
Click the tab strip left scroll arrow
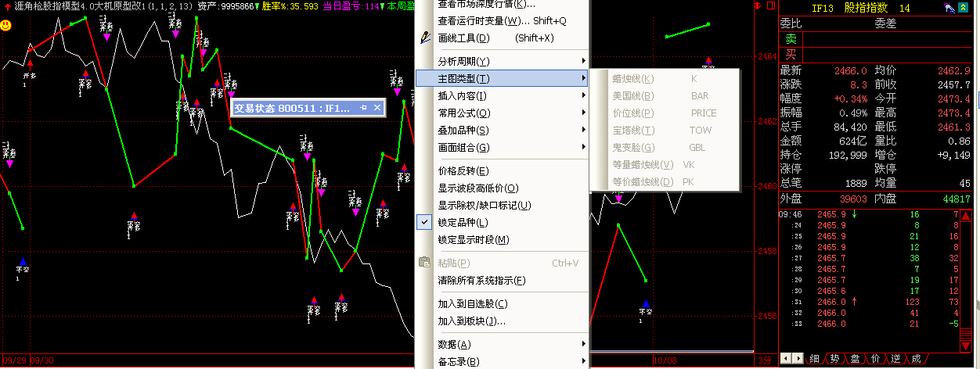tap(787, 359)
